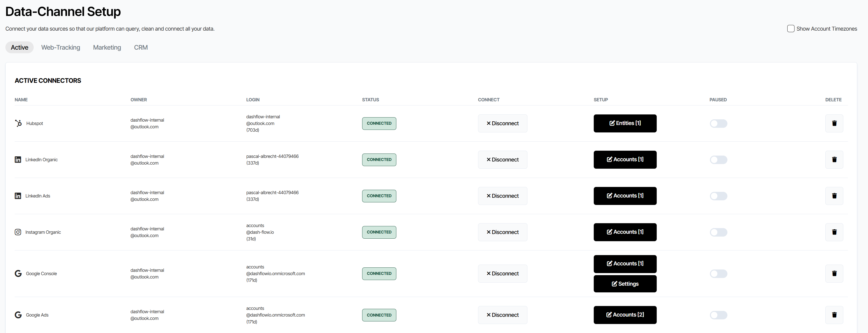The height and width of the screenshot is (333, 868).
Task: Toggle paused switch for Google Ads
Action: coord(718,315)
